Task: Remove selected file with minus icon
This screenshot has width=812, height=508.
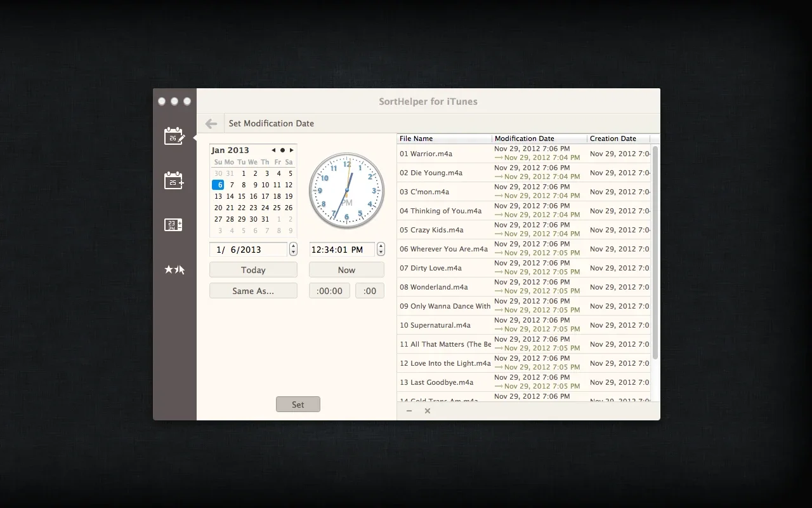Action: pyautogui.click(x=409, y=411)
